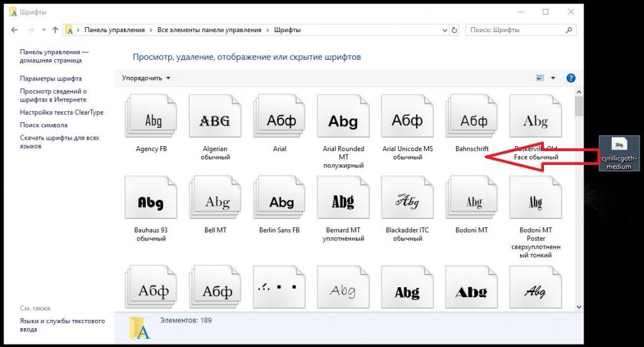Select cyrillicgoth-medium file on the desktop

pyautogui.click(x=619, y=154)
